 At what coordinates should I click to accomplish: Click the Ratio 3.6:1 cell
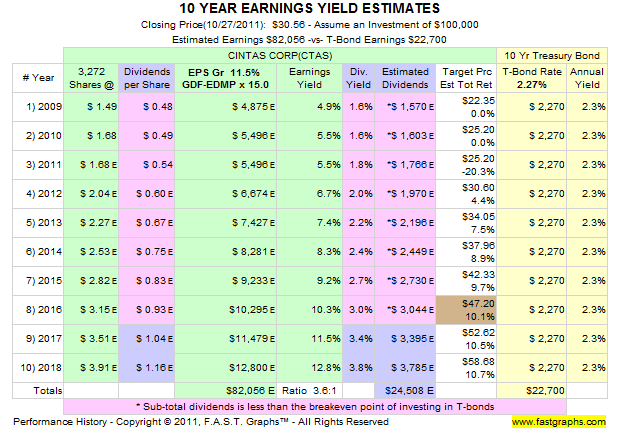pos(310,391)
